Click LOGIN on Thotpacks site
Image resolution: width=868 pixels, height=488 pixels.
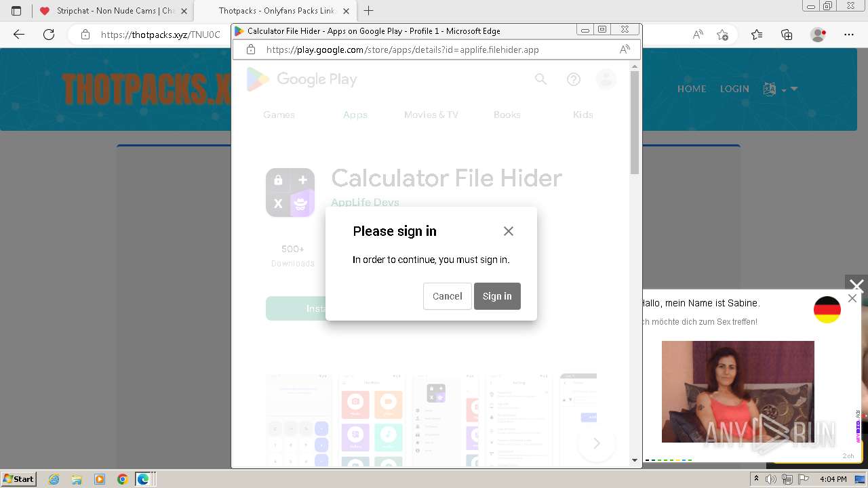pos(734,89)
